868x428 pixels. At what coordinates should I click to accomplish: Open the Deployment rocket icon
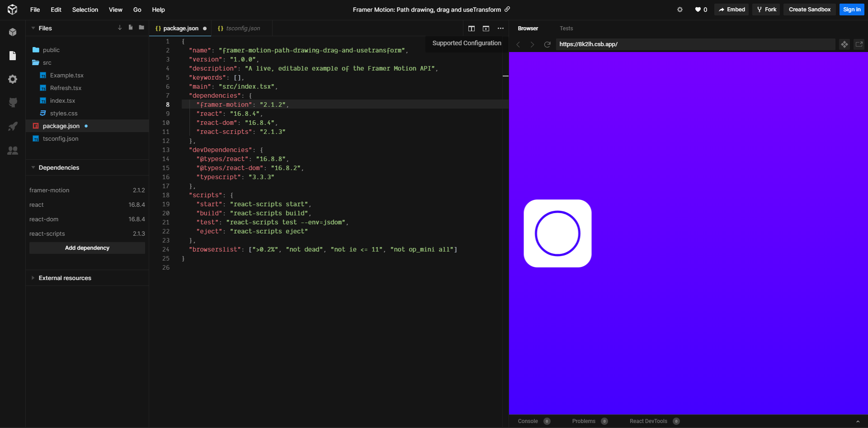(13, 126)
